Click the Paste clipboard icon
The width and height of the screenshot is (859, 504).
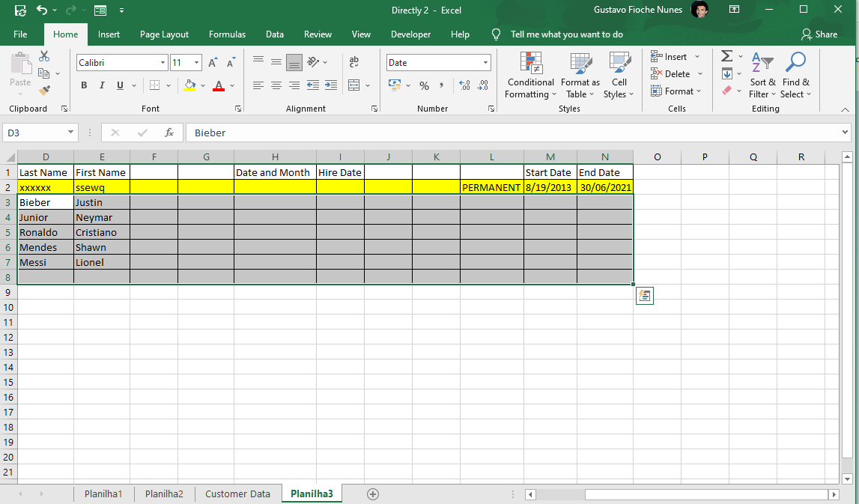[21, 64]
